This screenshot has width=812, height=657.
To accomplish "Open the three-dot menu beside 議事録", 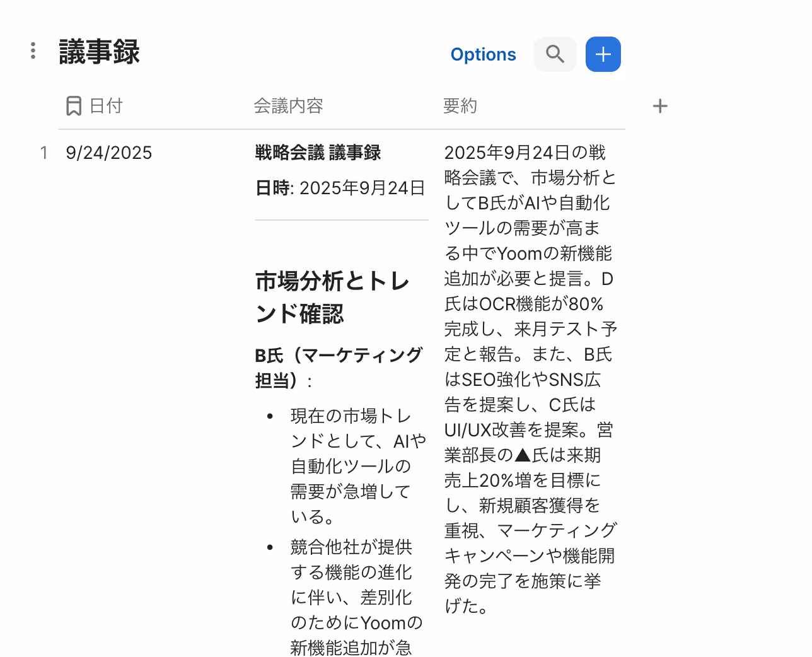I will click(33, 51).
